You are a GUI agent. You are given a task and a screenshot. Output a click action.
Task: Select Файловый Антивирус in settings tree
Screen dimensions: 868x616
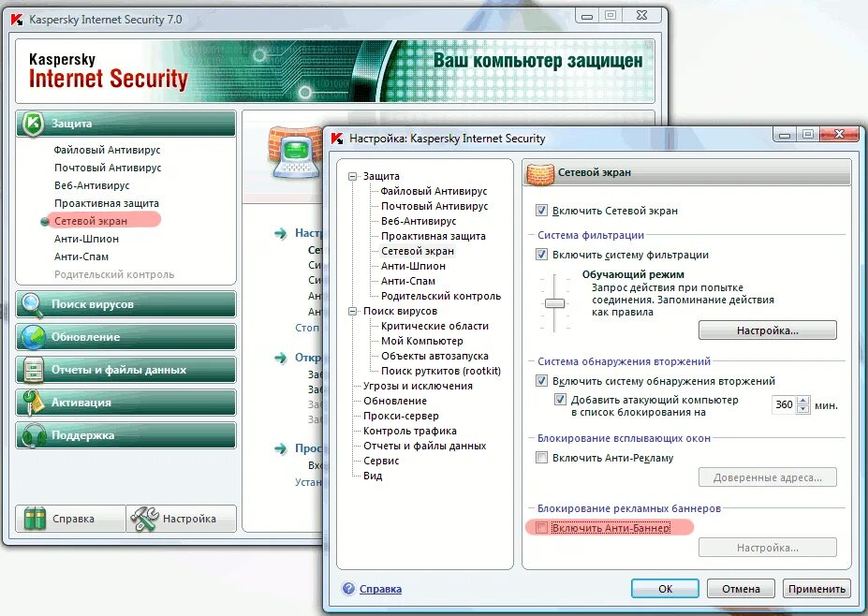[434, 191]
